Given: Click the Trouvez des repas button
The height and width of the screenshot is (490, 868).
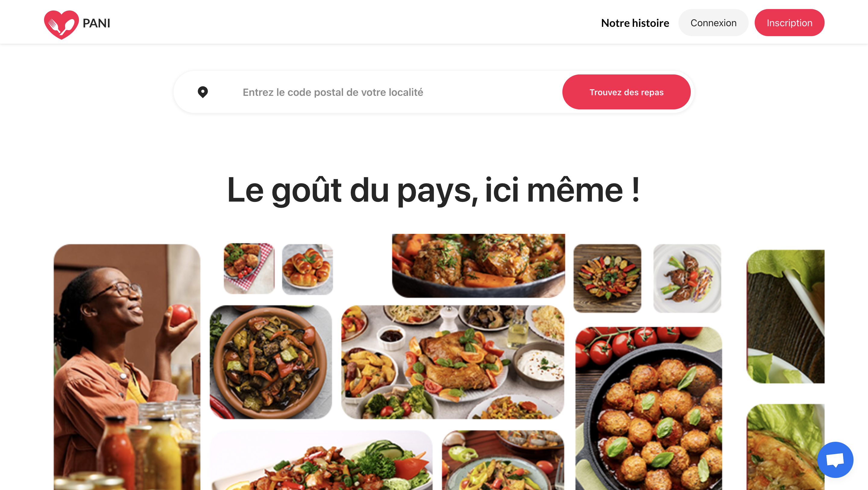Looking at the screenshot, I should tap(626, 92).
